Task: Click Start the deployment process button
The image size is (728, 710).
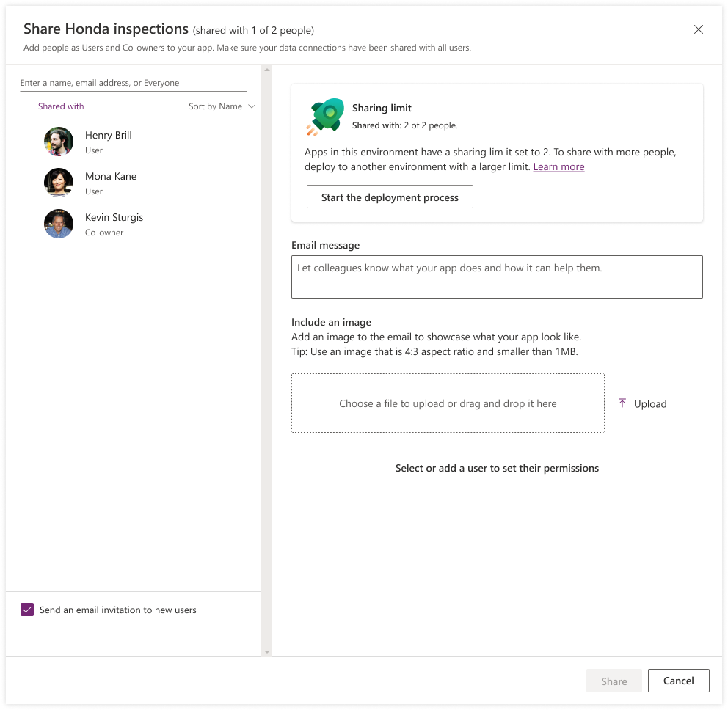Action: [390, 197]
